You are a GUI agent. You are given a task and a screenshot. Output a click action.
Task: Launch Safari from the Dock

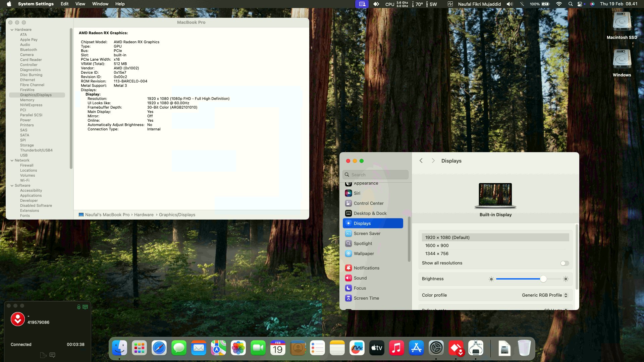(x=159, y=348)
